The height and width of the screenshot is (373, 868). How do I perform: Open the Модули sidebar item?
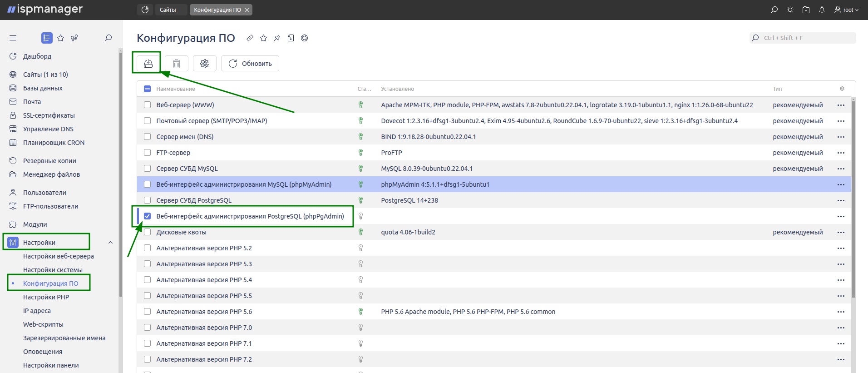click(35, 224)
